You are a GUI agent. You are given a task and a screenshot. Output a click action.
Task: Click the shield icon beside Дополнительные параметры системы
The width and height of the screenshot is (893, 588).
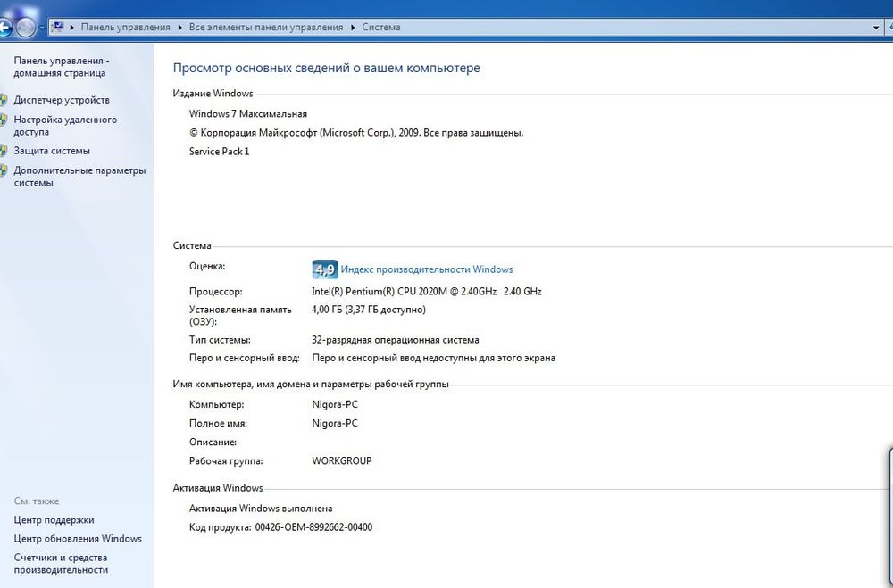[x=4, y=170]
